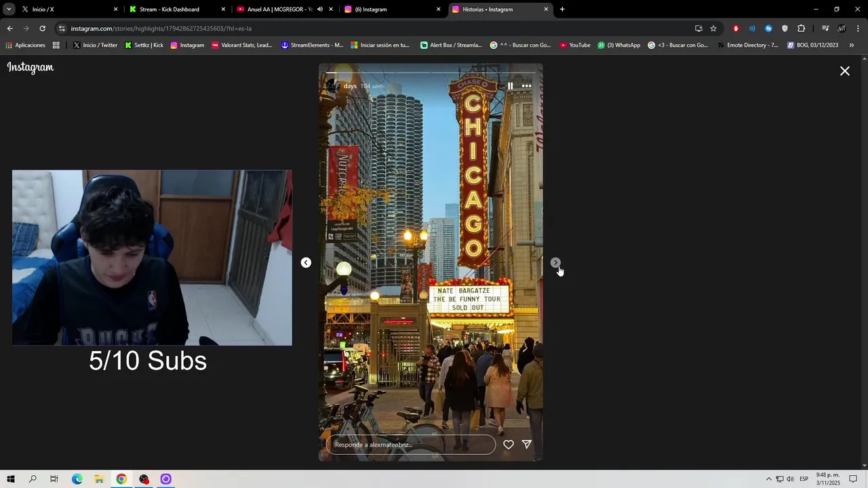The image size is (868, 488).
Task: Open the volume control in tray
Action: pyautogui.click(x=790, y=479)
